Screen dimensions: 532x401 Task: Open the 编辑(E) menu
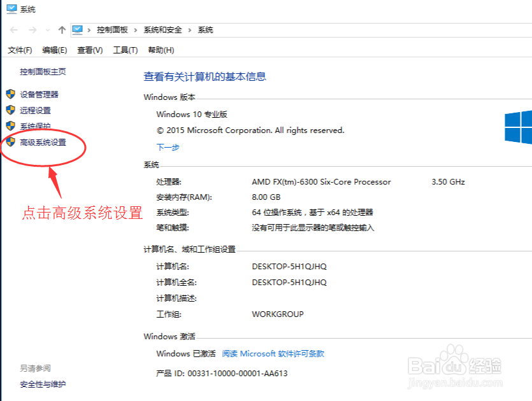pos(55,50)
